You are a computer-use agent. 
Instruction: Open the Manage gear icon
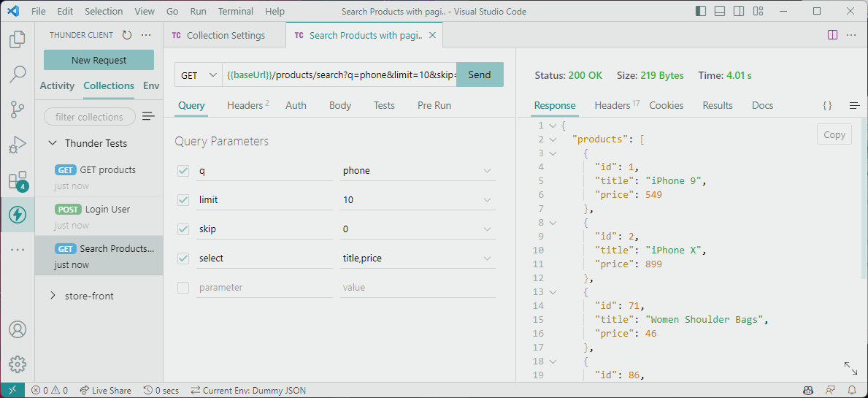18,364
